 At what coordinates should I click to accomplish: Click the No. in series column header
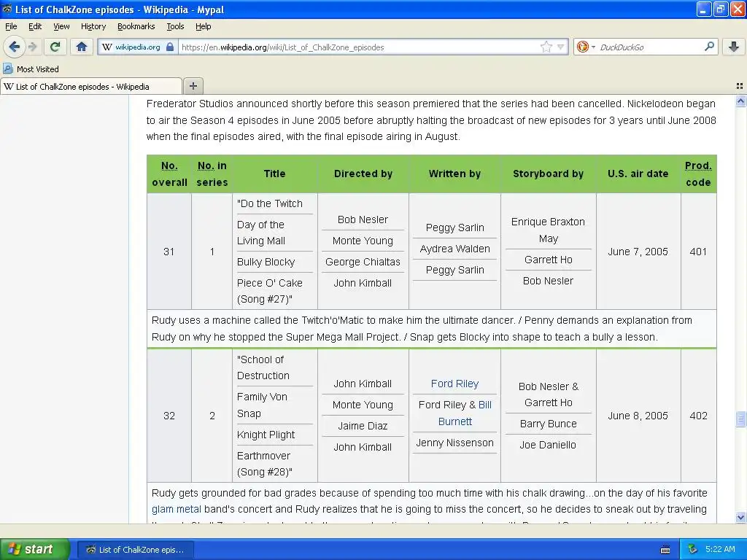click(x=212, y=174)
